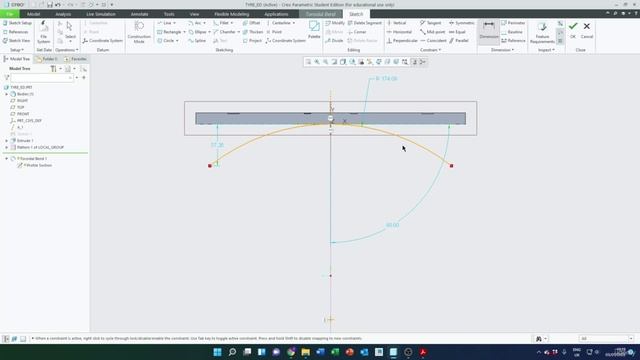Click Delete Segment tool
Viewport: 640px width, 360px height.
tap(364, 23)
